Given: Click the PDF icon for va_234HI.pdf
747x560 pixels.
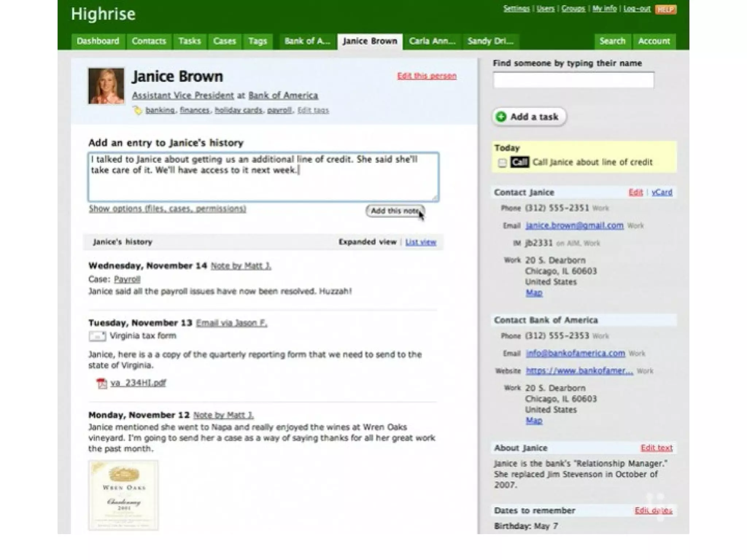Looking at the screenshot, I should click(x=101, y=383).
